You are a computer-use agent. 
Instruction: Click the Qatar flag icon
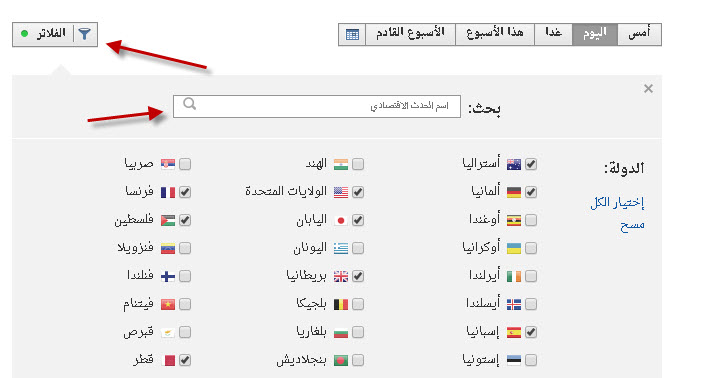point(168,360)
